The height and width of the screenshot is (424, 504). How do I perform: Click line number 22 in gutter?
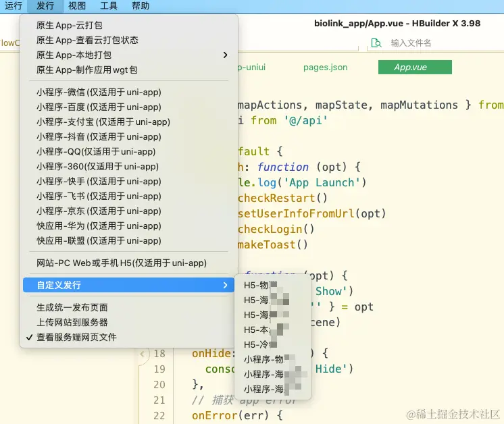click(x=159, y=416)
